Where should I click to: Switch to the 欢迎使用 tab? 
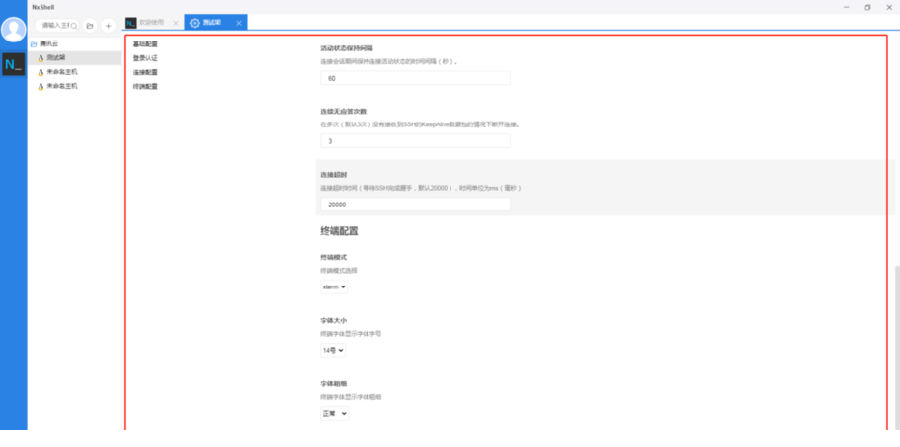point(148,23)
